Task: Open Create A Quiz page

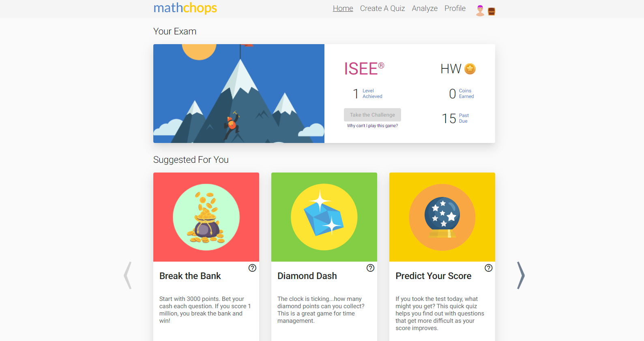Action: [382, 9]
